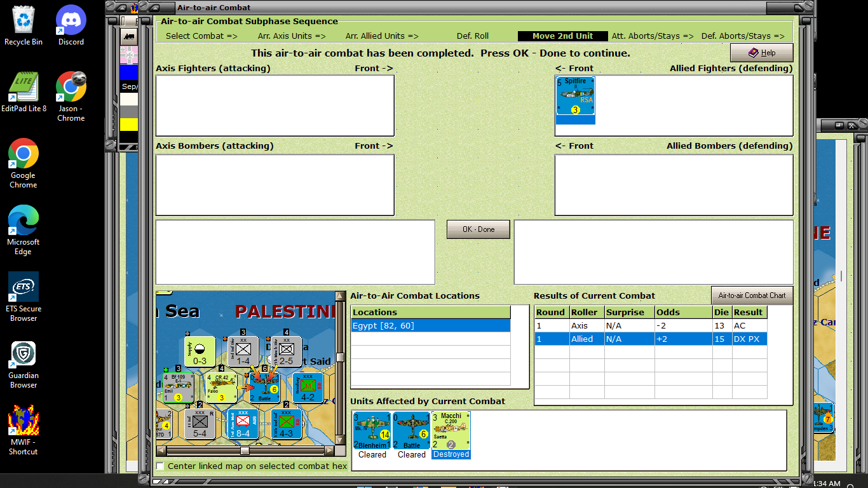Select the Battle bomber unit marked Cleared

click(412, 435)
